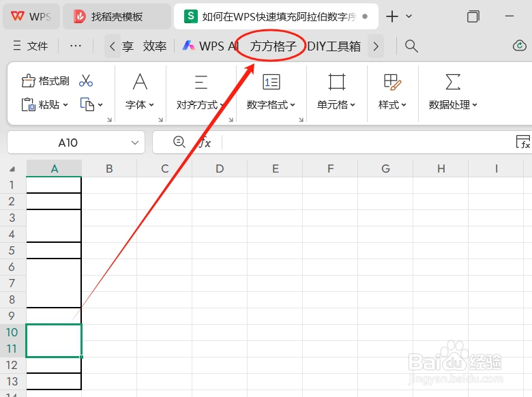Select the 如何在WPS快速填充阿拉伯数字序 document tab
The image size is (532, 397).
click(x=276, y=16)
